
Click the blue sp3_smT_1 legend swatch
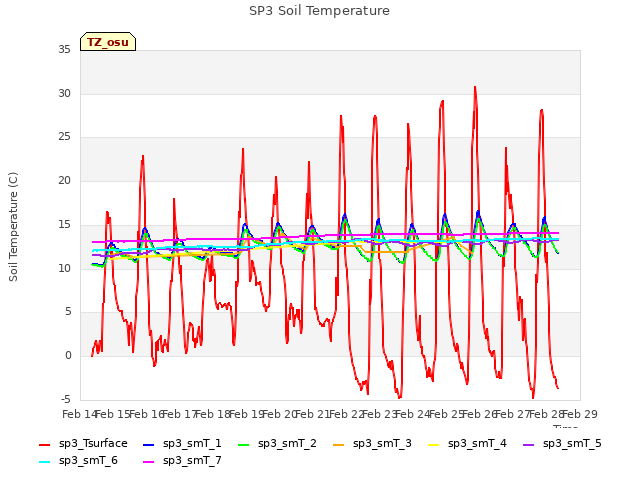(149, 444)
